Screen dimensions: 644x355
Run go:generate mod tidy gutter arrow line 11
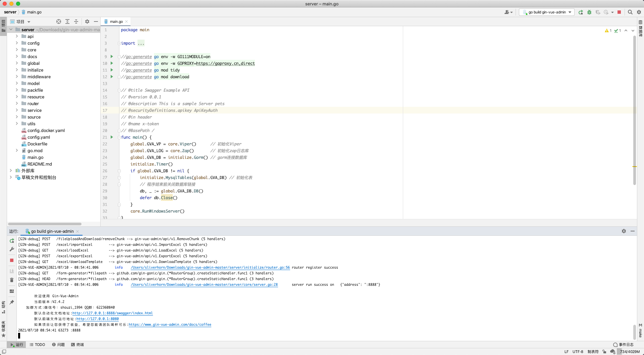click(112, 70)
